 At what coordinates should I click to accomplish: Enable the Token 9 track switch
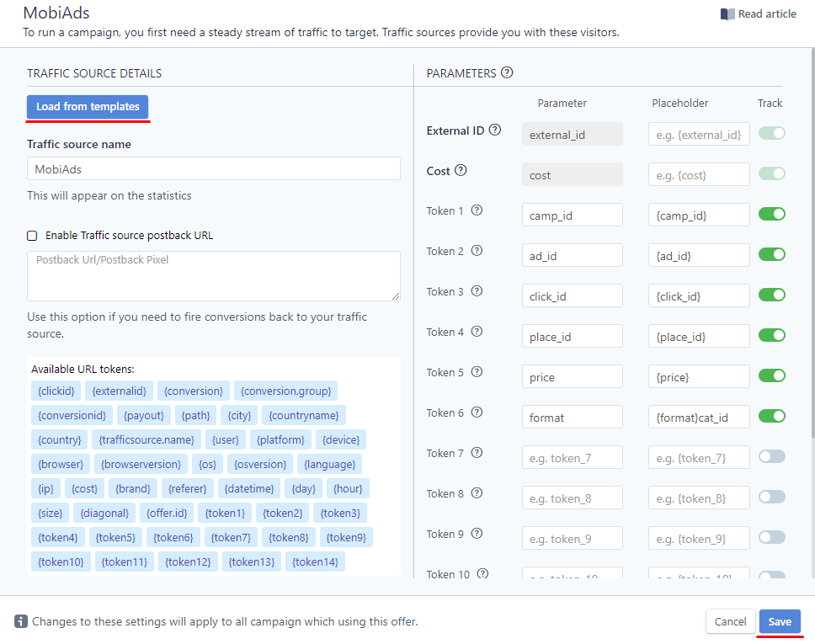[772, 537]
